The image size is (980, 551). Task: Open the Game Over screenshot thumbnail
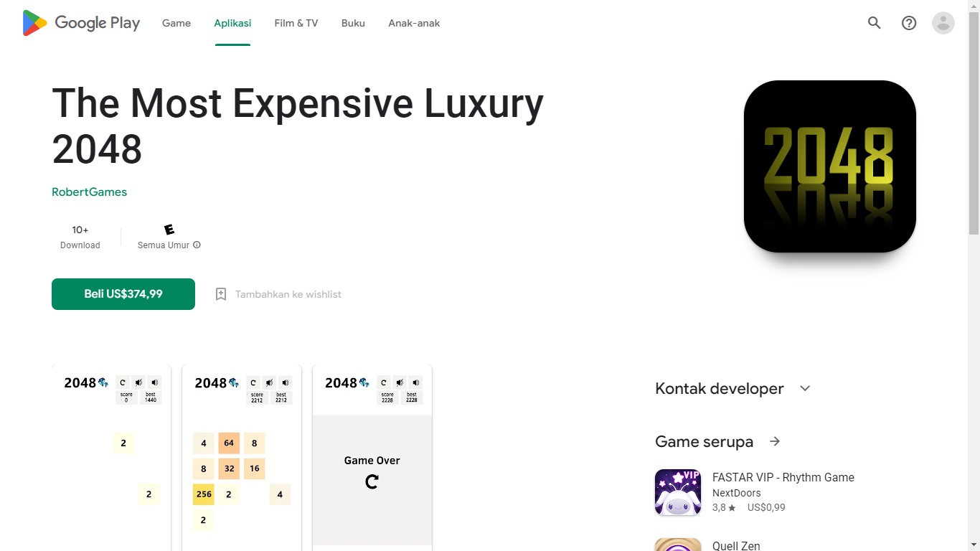click(372, 458)
